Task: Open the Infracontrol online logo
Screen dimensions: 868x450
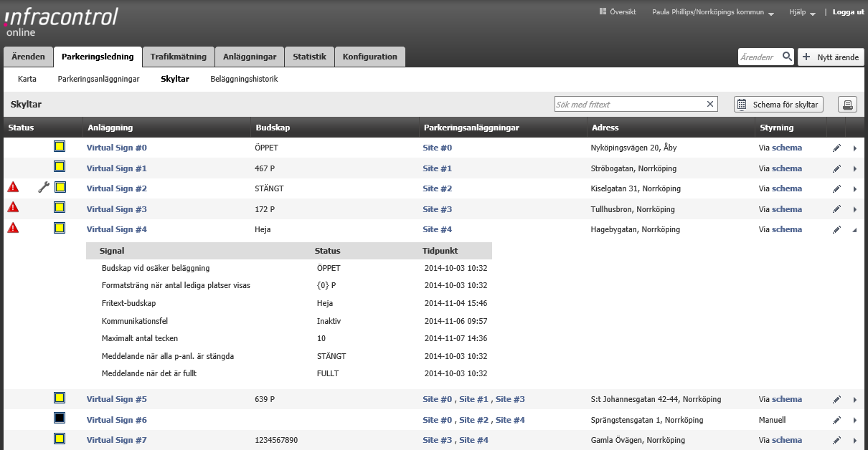Action: tap(62, 22)
